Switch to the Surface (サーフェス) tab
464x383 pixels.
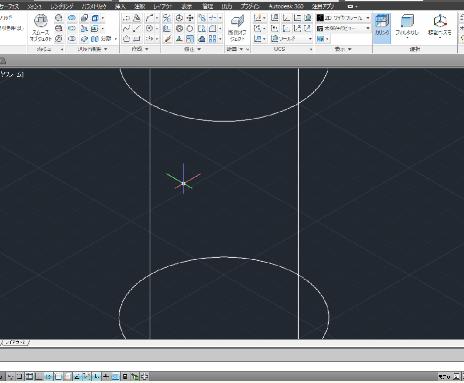coord(9,6)
